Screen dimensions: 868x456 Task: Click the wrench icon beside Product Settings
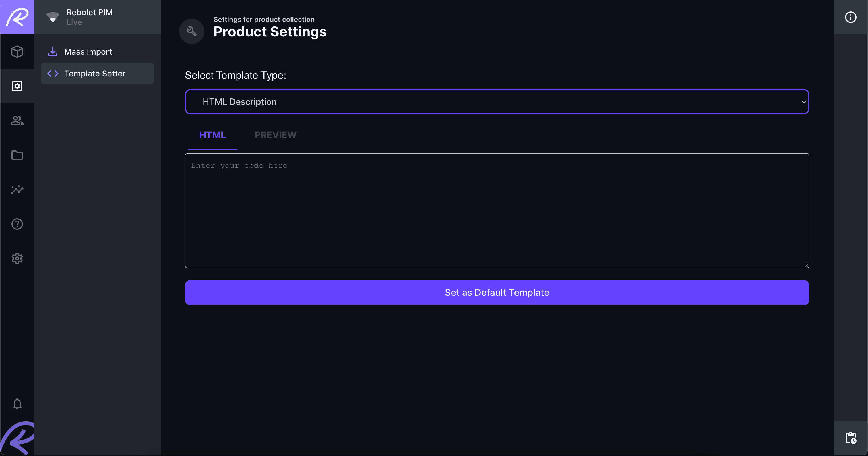click(x=192, y=31)
